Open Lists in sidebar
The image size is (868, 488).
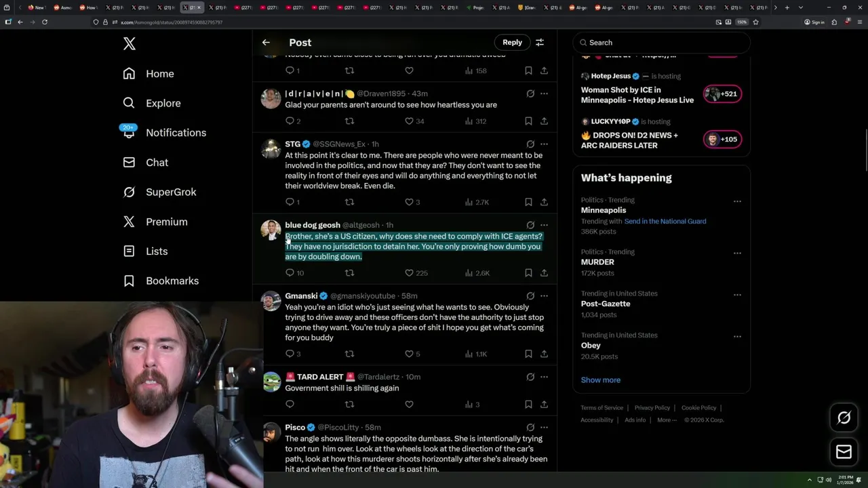click(x=145, y=251)
